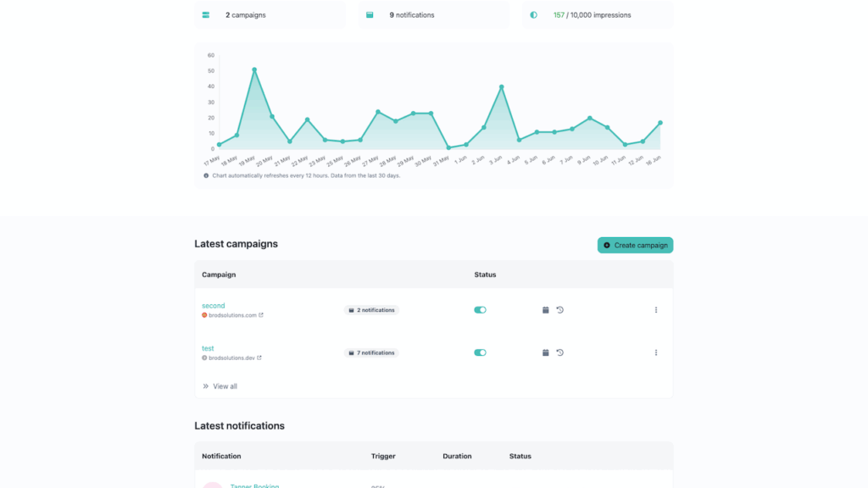Click the campaigns counter icon
This screenshot has height=488, width=868.
click(x=204, y=14)
